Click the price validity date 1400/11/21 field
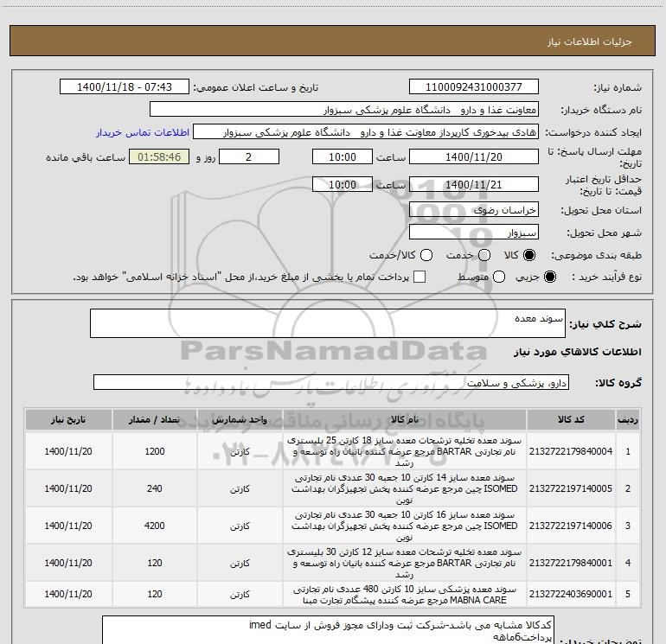The height and width of the screenshot is (644, 666). point(474,184)
